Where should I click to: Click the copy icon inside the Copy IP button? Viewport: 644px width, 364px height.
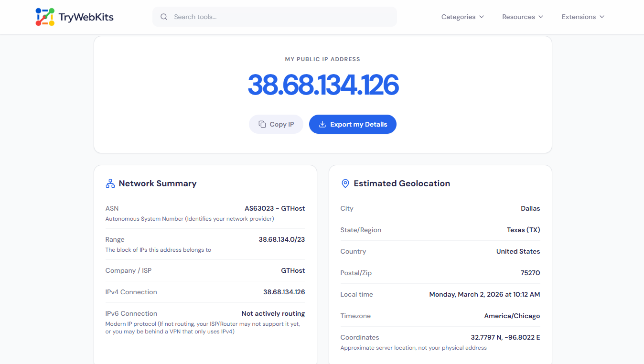point(262,124)
